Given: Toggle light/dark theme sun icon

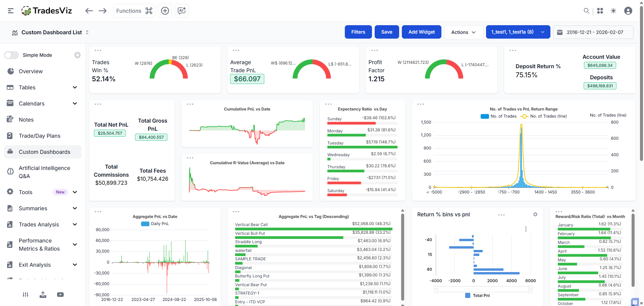Looking at the screenshot, I should point(613,11).
